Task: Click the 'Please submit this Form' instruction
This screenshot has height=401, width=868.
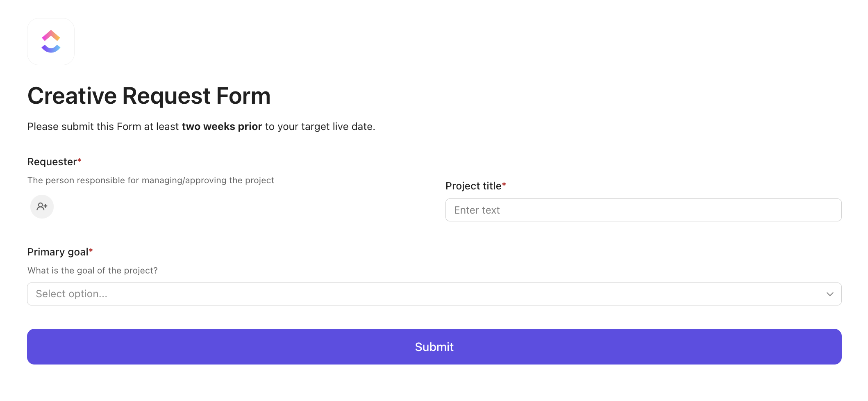Action: 102,127
